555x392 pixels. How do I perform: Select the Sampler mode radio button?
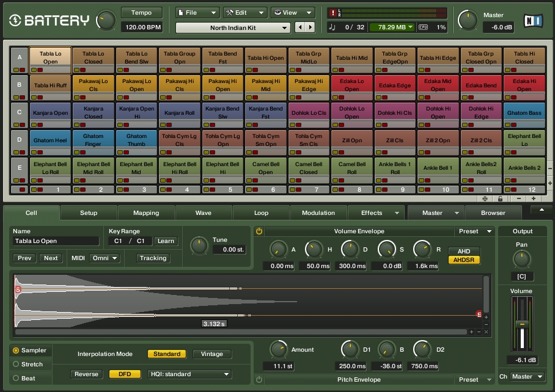[15, 350]
